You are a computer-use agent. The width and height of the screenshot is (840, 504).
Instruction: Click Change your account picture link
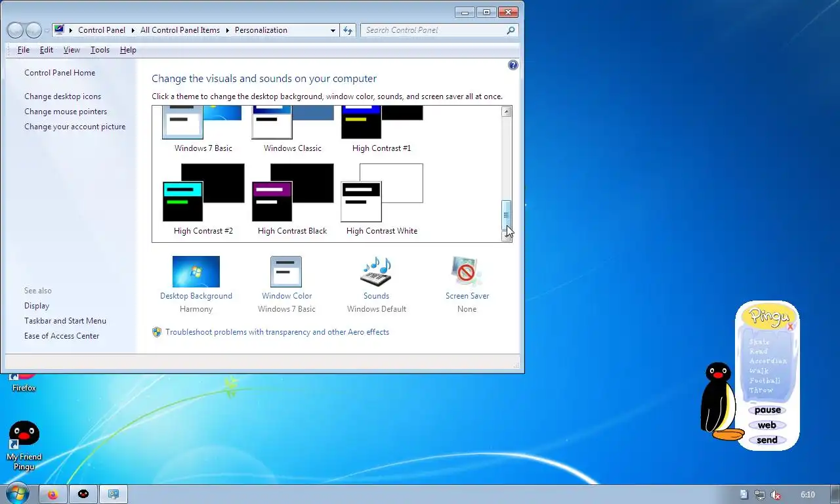75,127
